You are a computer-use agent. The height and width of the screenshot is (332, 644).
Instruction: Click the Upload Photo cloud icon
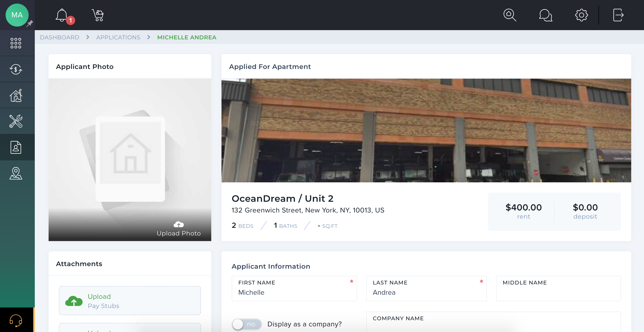179,224
